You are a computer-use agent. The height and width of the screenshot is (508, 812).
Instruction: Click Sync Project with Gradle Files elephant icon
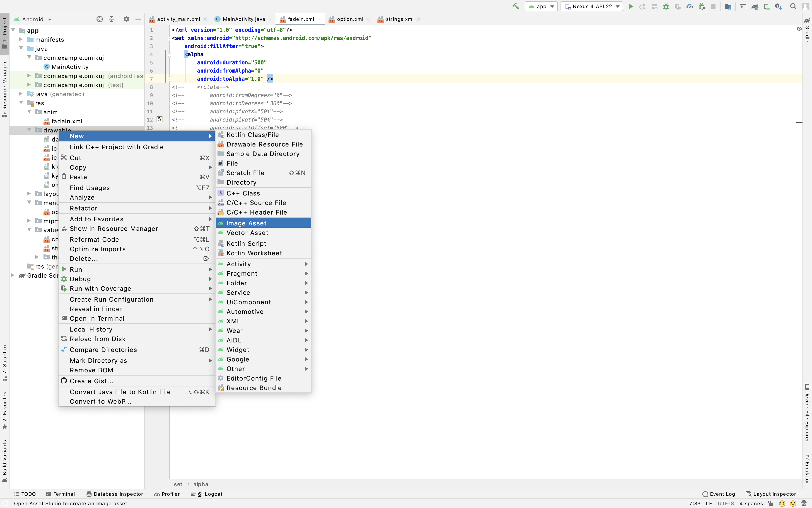(755, 6)
